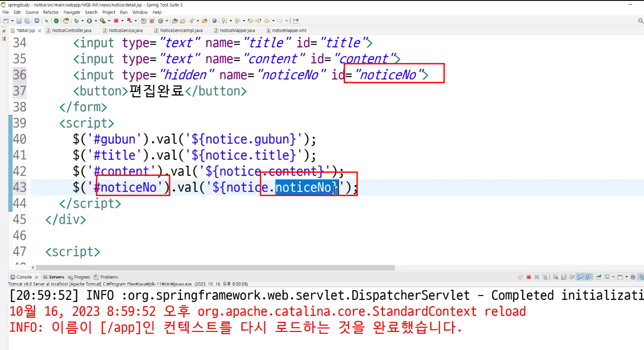Click the text '편집완료' on line 37
Screen dimensions: 644x350
156,91
